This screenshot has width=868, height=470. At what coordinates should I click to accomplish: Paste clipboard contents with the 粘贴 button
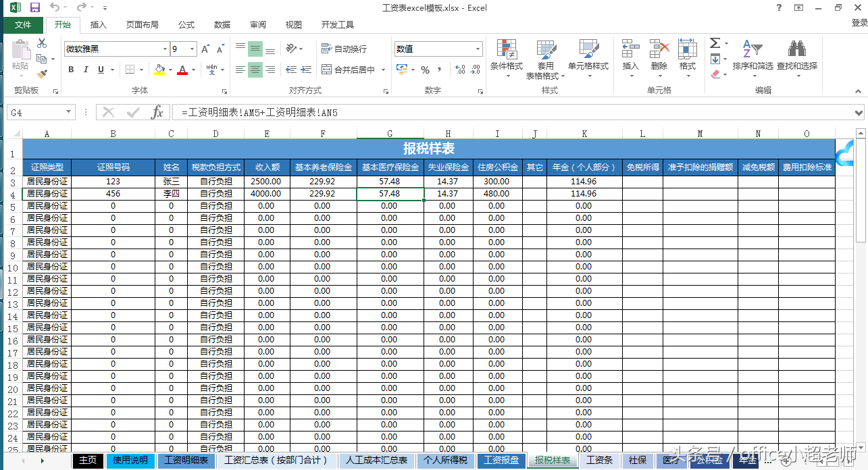point(20,55)
